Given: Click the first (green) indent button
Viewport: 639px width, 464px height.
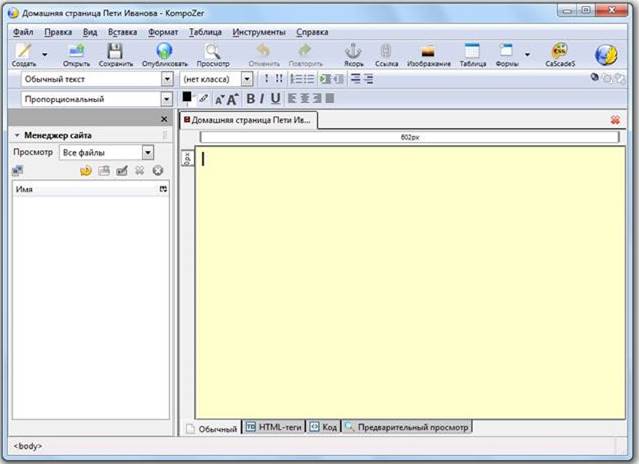Looking at the screenshot, I should click(x=325, y=79).
